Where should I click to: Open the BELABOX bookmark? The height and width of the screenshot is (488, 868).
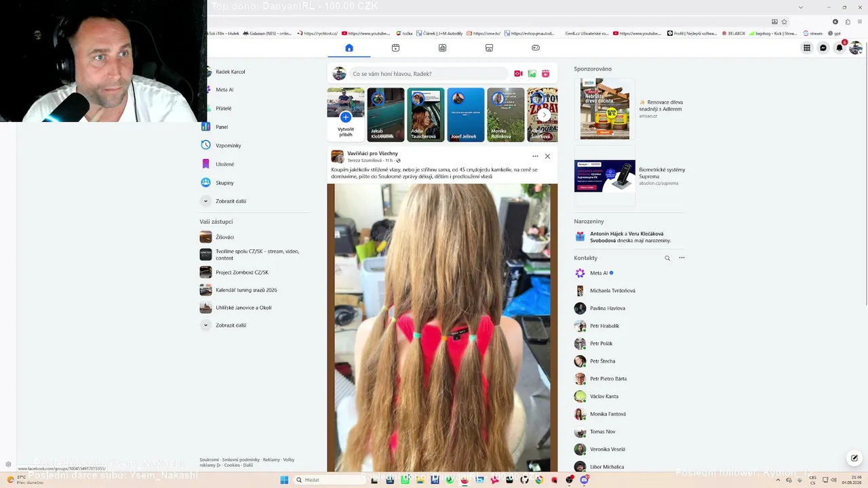tap(734, 33)
